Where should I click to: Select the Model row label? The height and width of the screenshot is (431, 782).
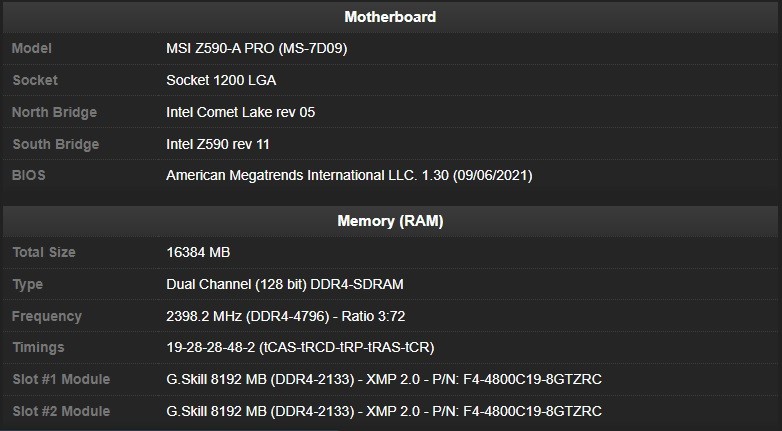coord(31,48)
